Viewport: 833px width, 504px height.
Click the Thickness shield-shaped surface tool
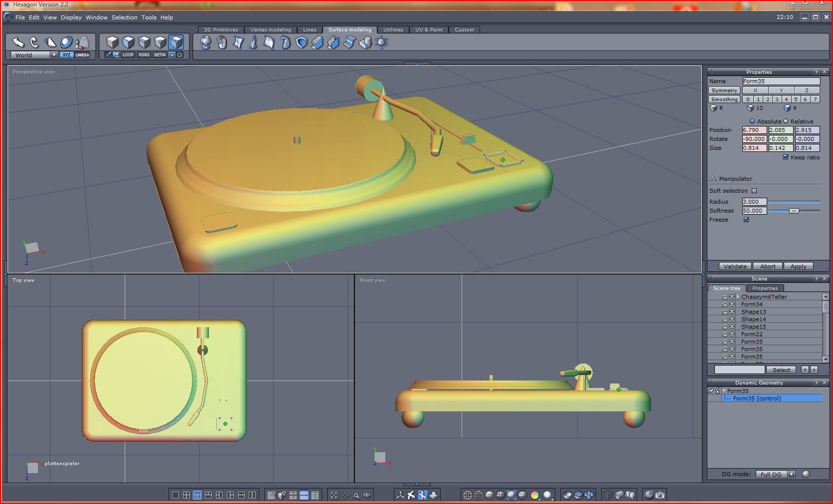302,43
